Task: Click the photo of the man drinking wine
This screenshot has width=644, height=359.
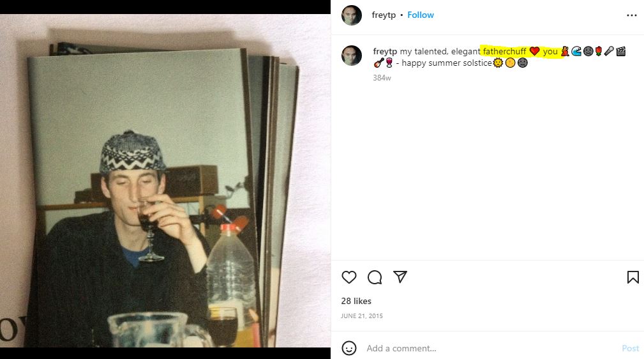Action: tap(165, 181)
